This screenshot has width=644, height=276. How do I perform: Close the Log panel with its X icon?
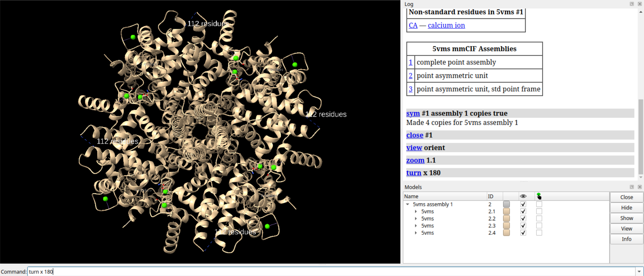[x=639, y=4]
